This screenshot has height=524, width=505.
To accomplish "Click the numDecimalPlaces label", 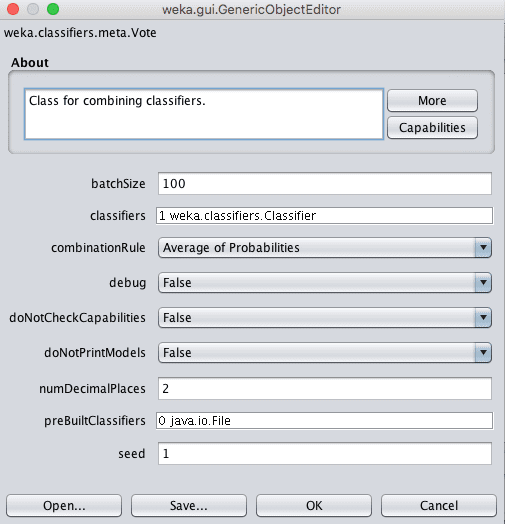I will click(x=92, y=388).
